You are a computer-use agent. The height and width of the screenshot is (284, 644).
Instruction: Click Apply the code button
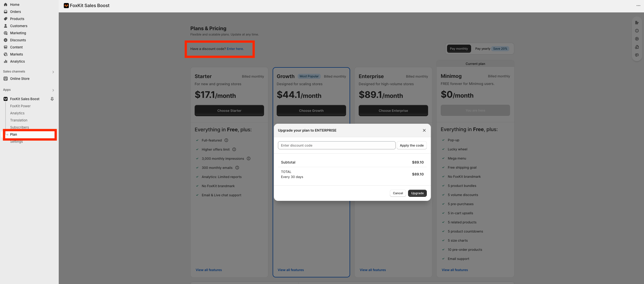[411, 145]
